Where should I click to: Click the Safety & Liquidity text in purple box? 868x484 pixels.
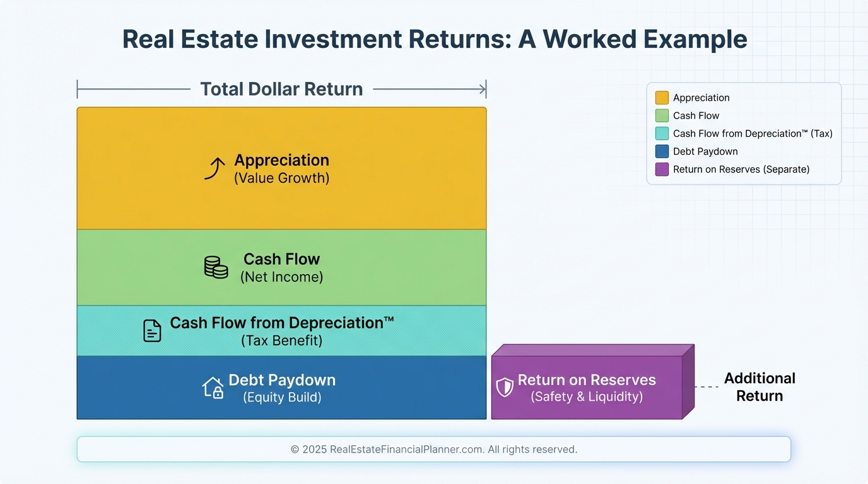pos(587,397)
